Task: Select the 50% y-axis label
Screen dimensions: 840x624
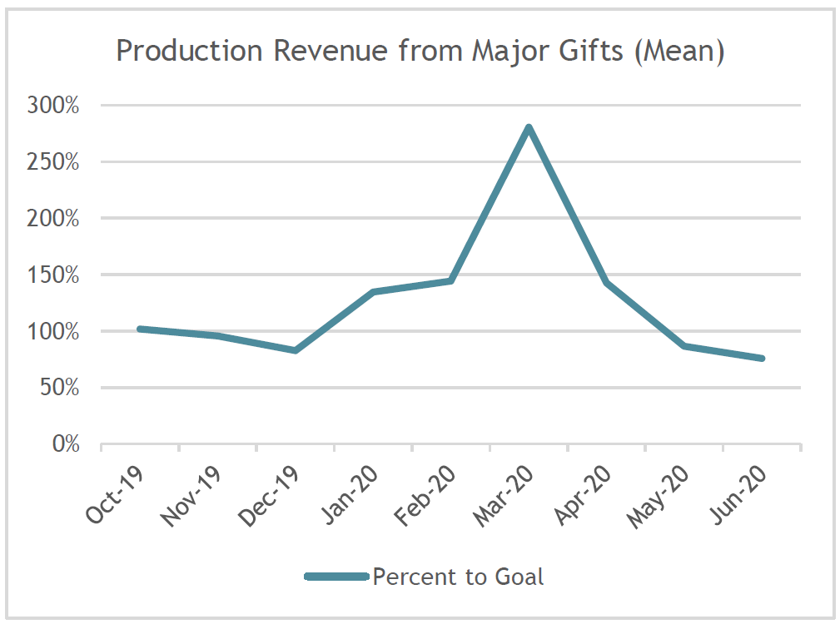Action: tap(59, 388)
